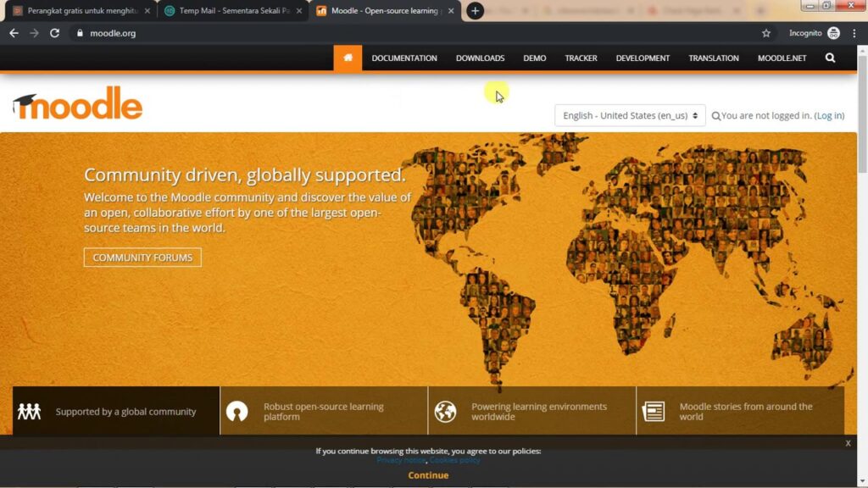Switch to Perangkat gratis tab

(x=81, y=10)
